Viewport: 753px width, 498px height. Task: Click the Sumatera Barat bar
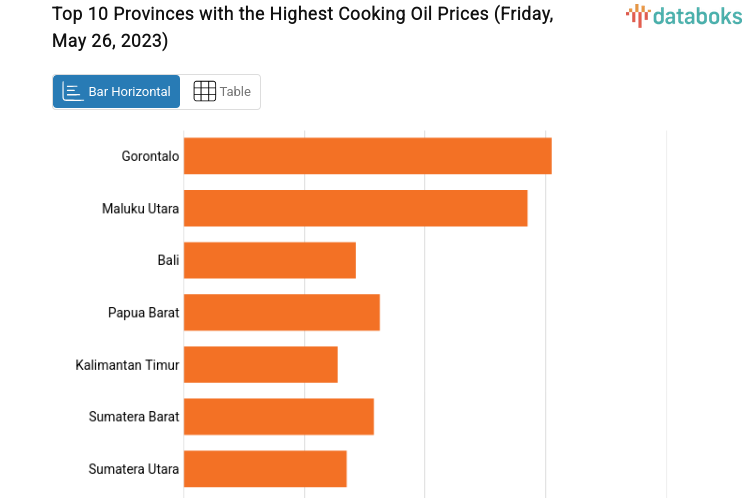(279, 416)
